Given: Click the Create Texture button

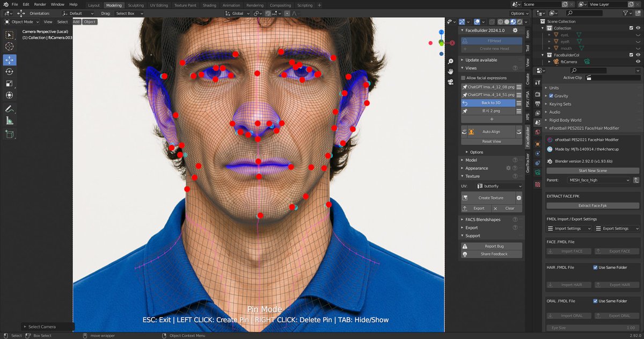Looking at the screenshot, I should 488,198.
